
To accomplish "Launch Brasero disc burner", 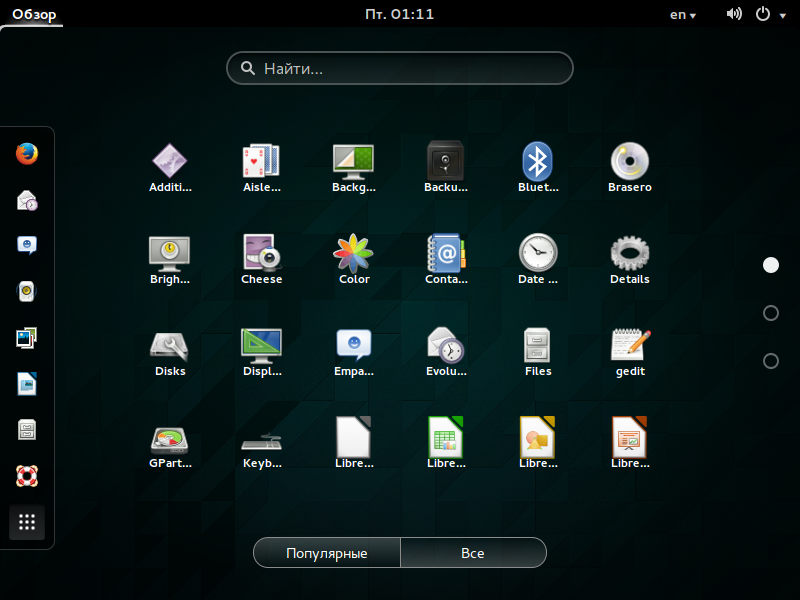I will [630, 168].
